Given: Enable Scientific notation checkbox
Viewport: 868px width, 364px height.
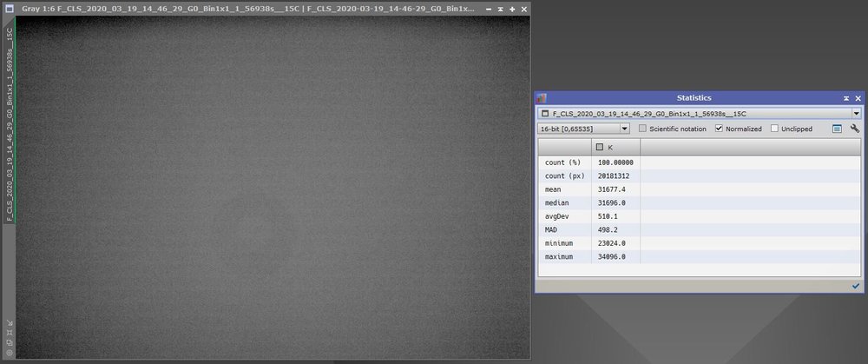Looking at the screenshot, I should point(642,129).
